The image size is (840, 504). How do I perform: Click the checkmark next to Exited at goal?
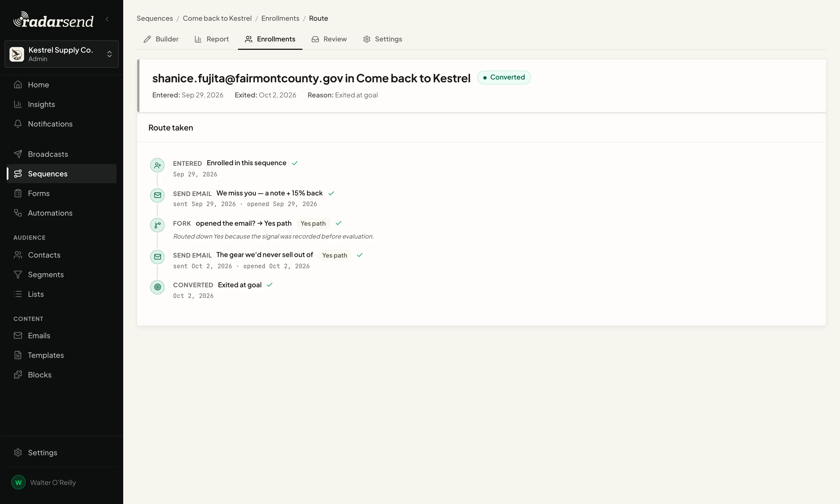270,285
